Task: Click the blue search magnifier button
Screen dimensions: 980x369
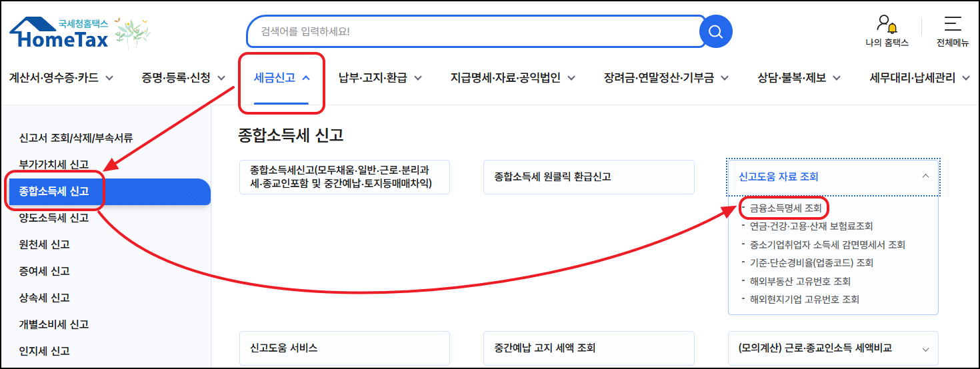Action: click(715, 31)
